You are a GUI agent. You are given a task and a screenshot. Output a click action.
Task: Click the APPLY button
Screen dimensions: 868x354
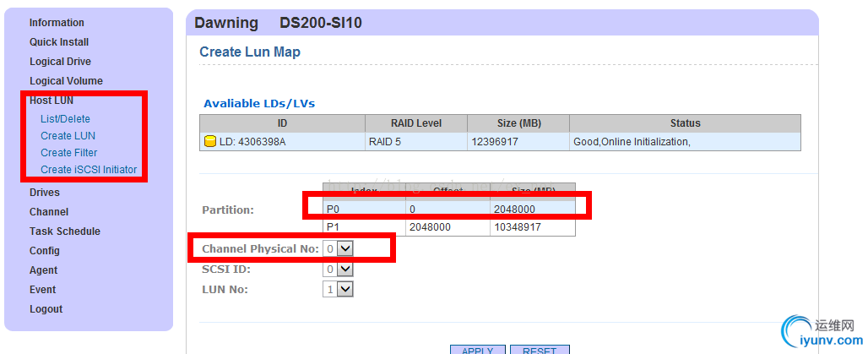click(x=477, y=350)
